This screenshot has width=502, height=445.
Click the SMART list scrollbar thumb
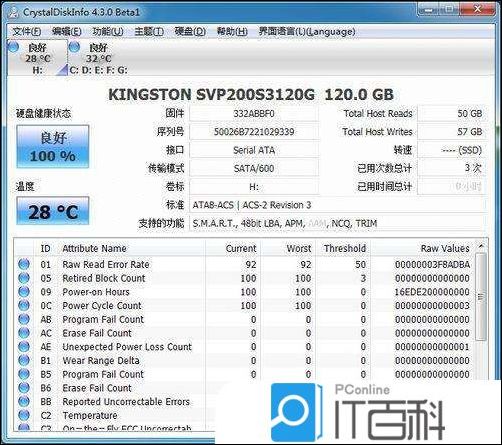click(x=481, y=297)
